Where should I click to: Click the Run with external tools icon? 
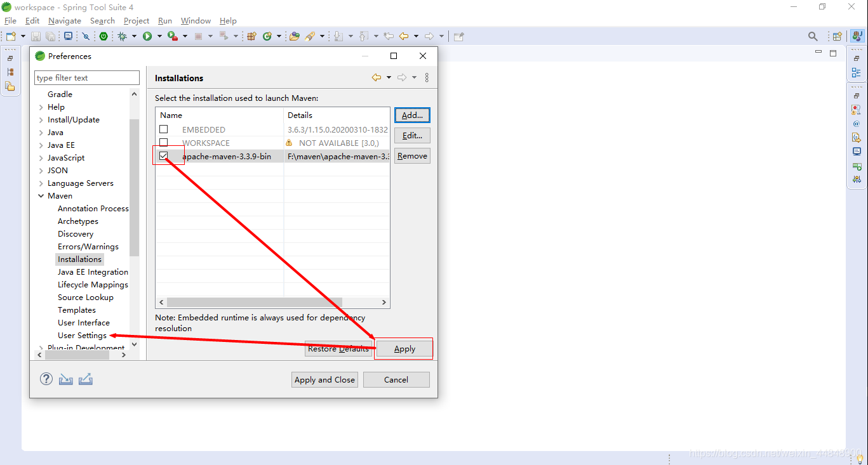(x=172, y=36)
